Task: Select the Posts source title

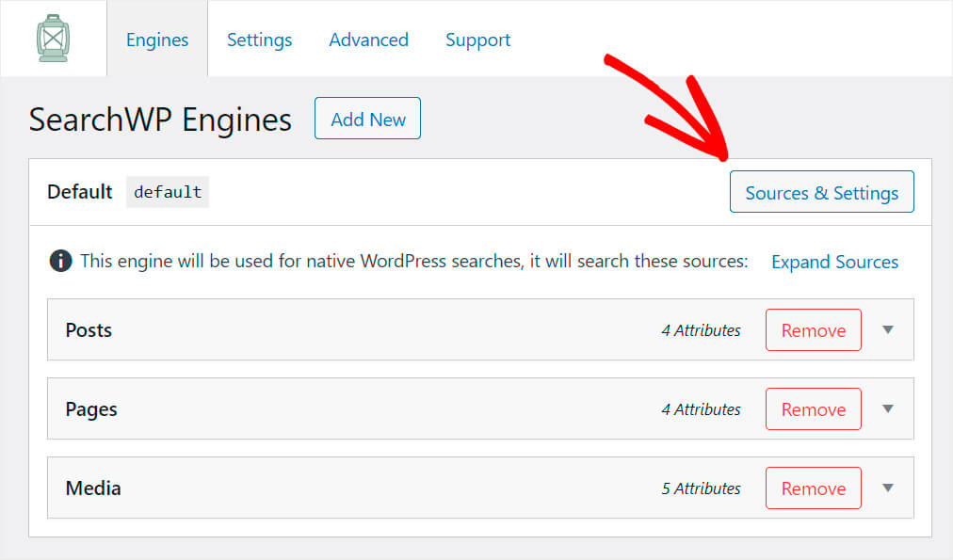Action: point(89,329)
